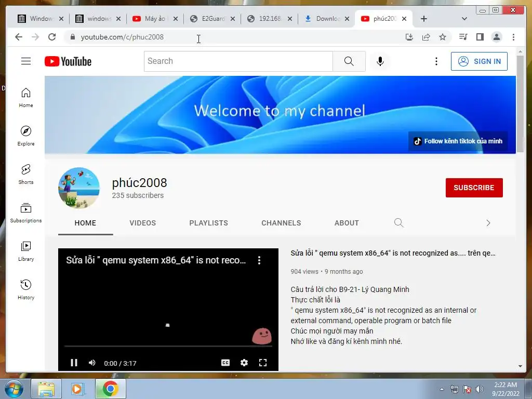Click the YouTube logo
This screenshot has width=532, height=399.
point(68,61)
